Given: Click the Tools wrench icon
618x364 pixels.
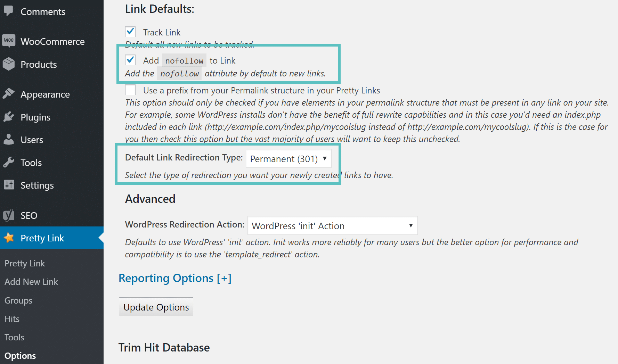Looking at the screenshot, I should click(x=9, y=162).
